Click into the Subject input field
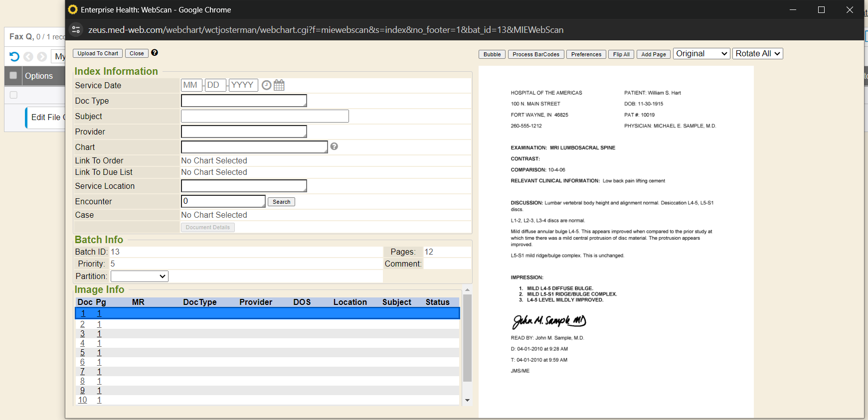 265,117
